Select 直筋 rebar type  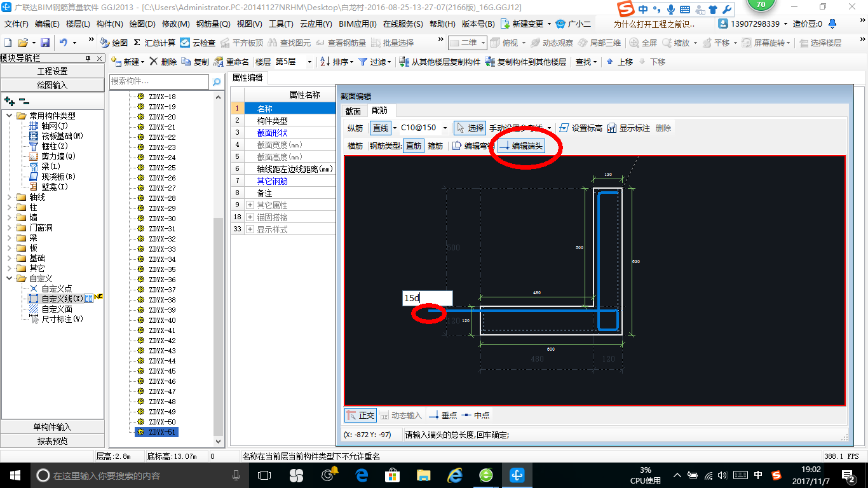(414, 146)
